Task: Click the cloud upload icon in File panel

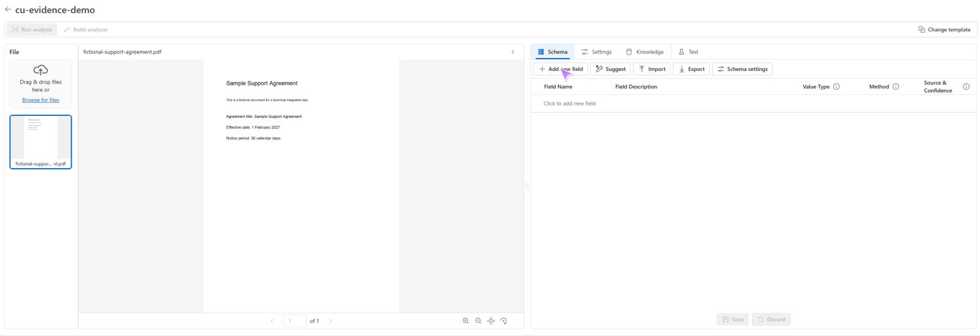Action: coord(40,70)
